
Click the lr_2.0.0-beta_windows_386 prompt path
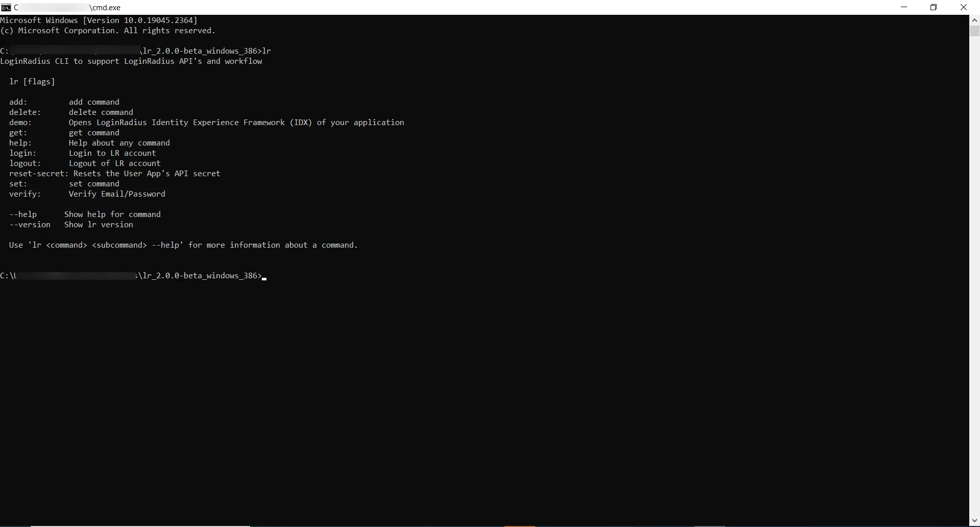[x=199, y=276]
